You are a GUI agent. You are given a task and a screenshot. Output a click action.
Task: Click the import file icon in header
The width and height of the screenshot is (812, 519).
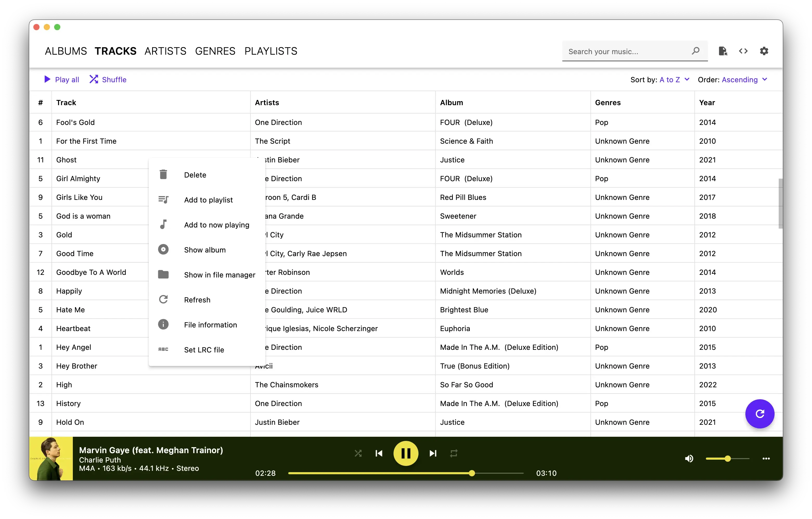click(723, 51)
